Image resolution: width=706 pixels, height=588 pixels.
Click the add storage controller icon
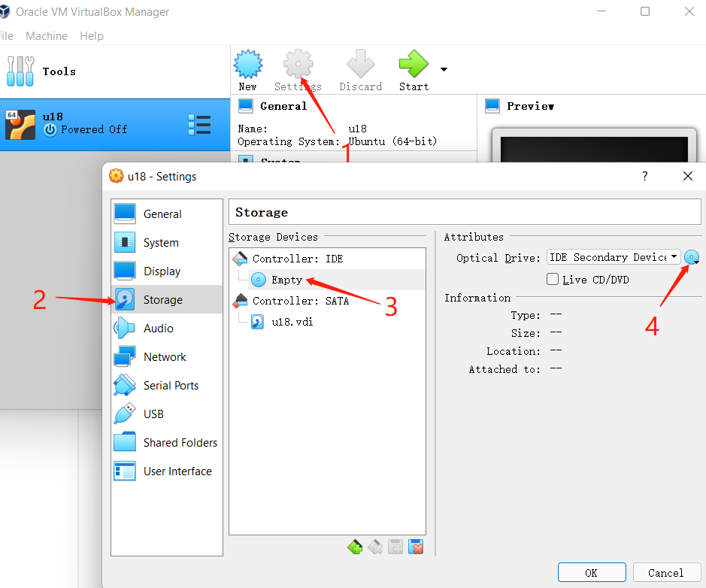(355, 547)
